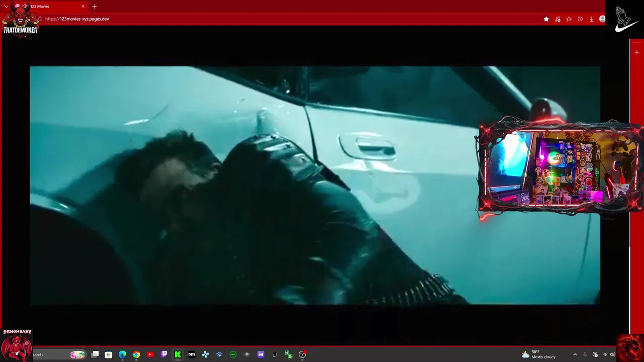Open the white game controller app icon
644x362 pixels.
click(192, 354)
